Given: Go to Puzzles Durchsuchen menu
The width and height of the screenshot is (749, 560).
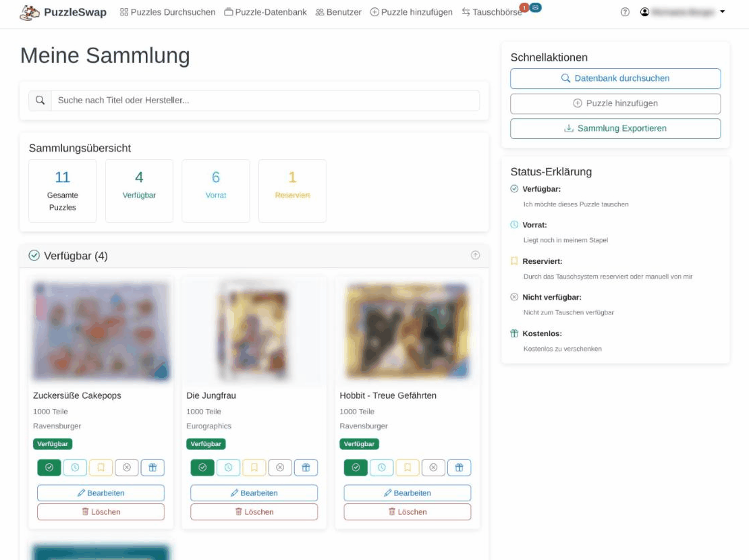Looking at the screenshot, I should (x=167, y=12).
